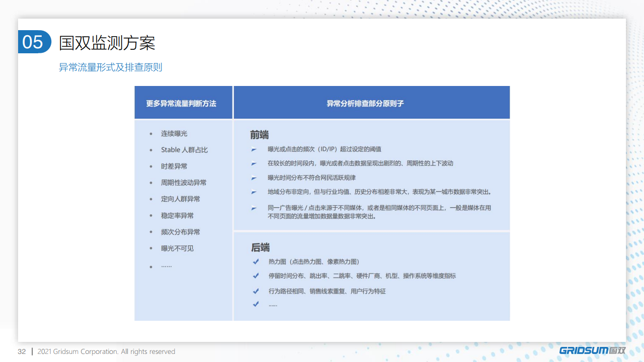
Task: Click the blue 05 section badge
Action: [x=35, y=42]
